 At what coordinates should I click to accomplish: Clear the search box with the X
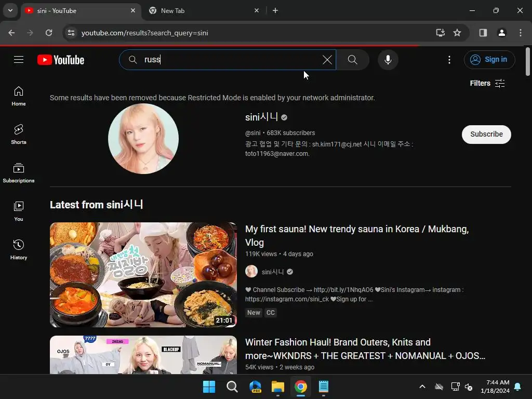pyautogui.click(x=327, y=60)
